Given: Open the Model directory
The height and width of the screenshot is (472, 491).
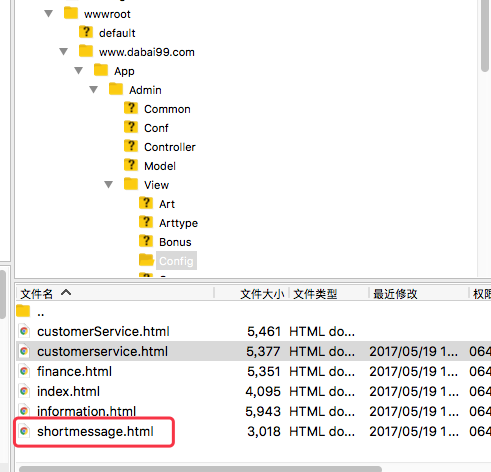Looking at the screenshot, I should point(160,166).
